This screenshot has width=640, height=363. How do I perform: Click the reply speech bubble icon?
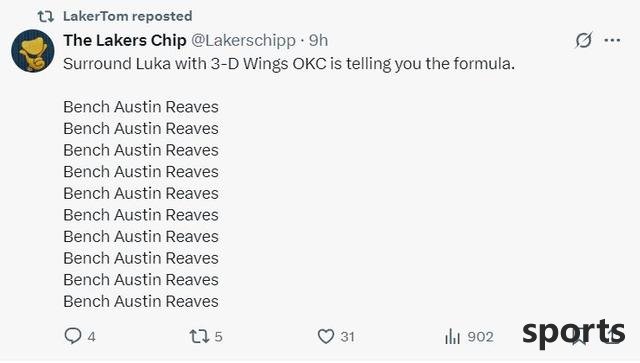[73, 336]
